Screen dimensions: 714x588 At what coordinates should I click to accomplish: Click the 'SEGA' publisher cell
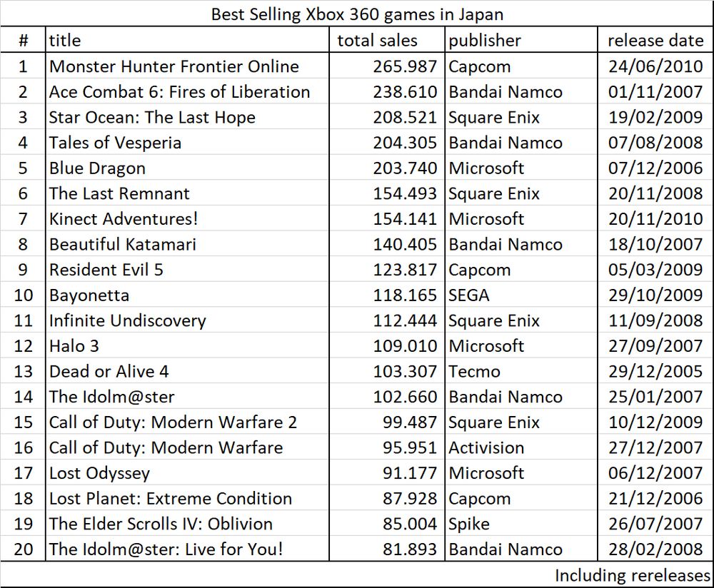coord(521,295)
